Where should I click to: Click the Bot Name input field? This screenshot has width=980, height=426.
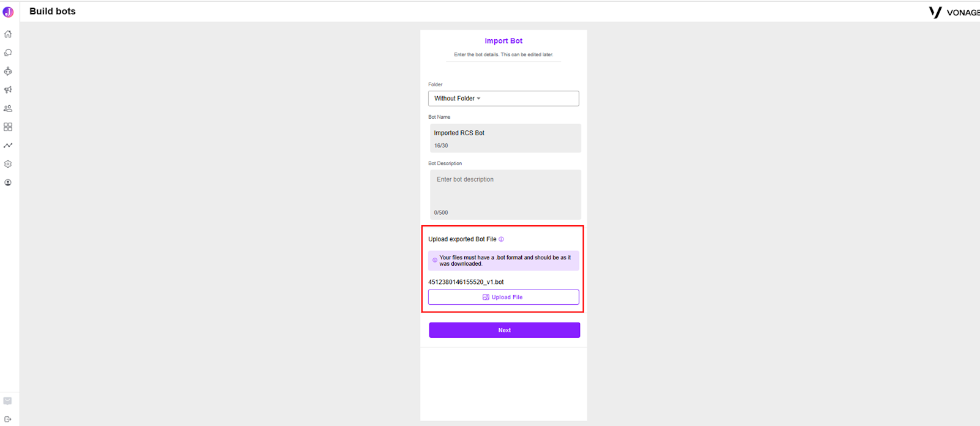(505, 138)
